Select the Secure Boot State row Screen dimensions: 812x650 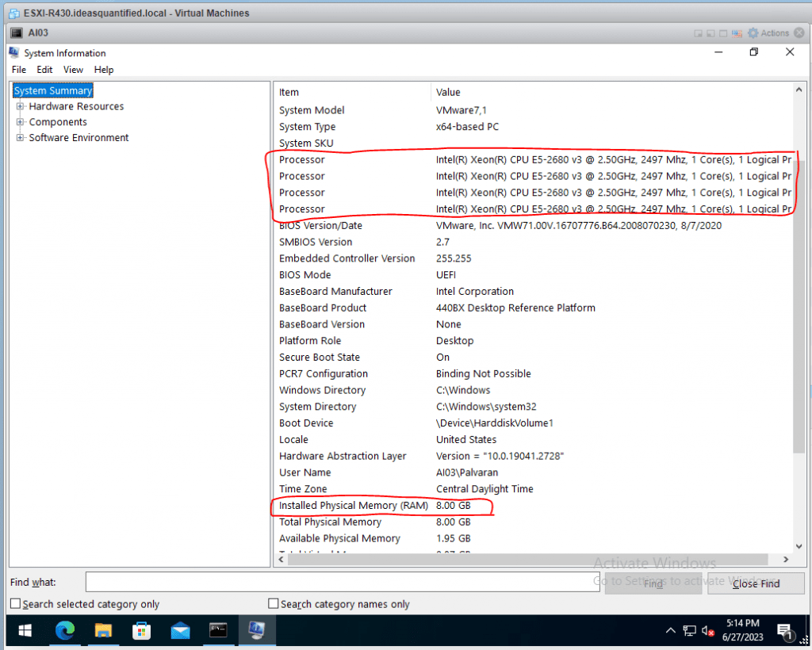534,357
